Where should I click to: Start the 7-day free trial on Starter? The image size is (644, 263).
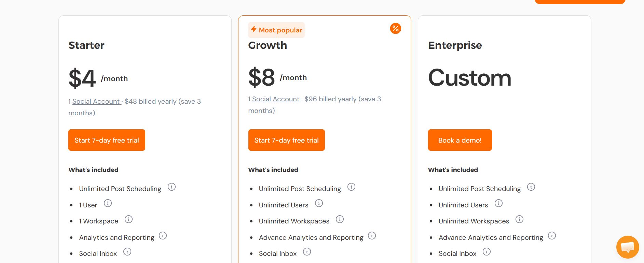click(107, 140)
